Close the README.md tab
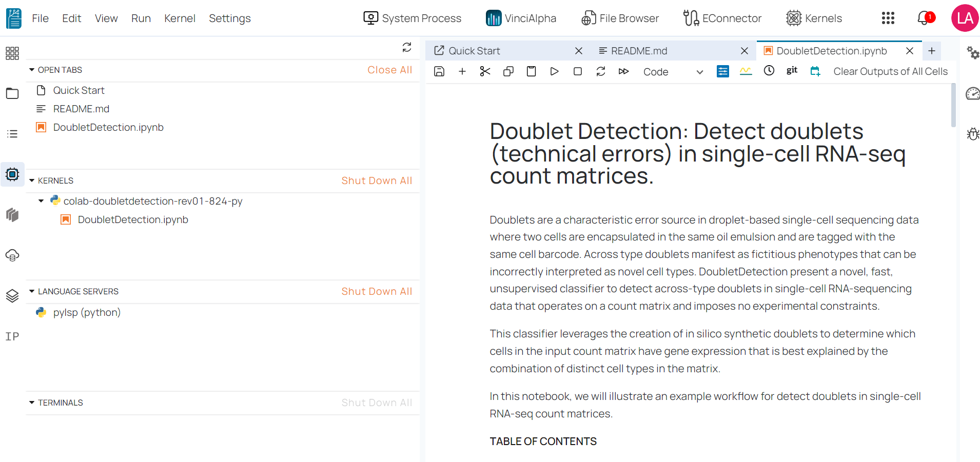This screenshot has width=980, height=462. click(744, 51)
